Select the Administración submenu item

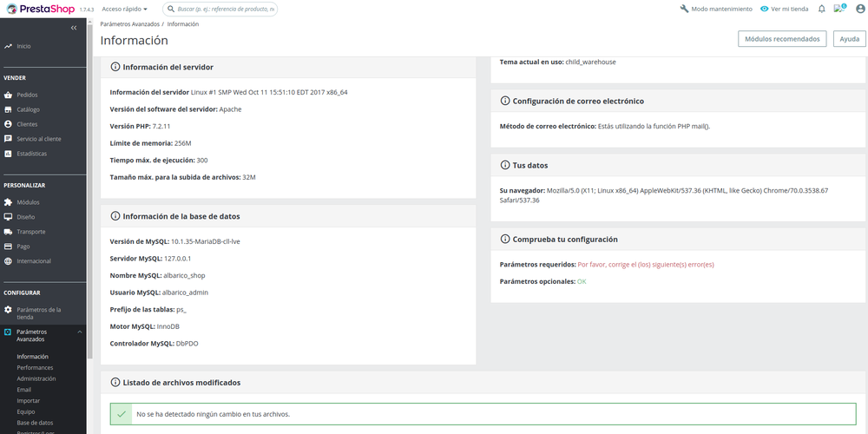tap(36, 378)
